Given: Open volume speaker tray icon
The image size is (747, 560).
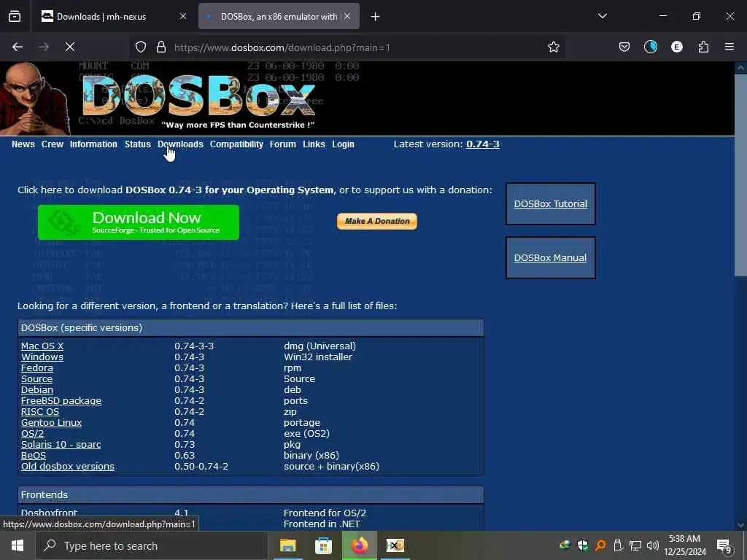Looking at the screenshot, I should click(653, 545).
